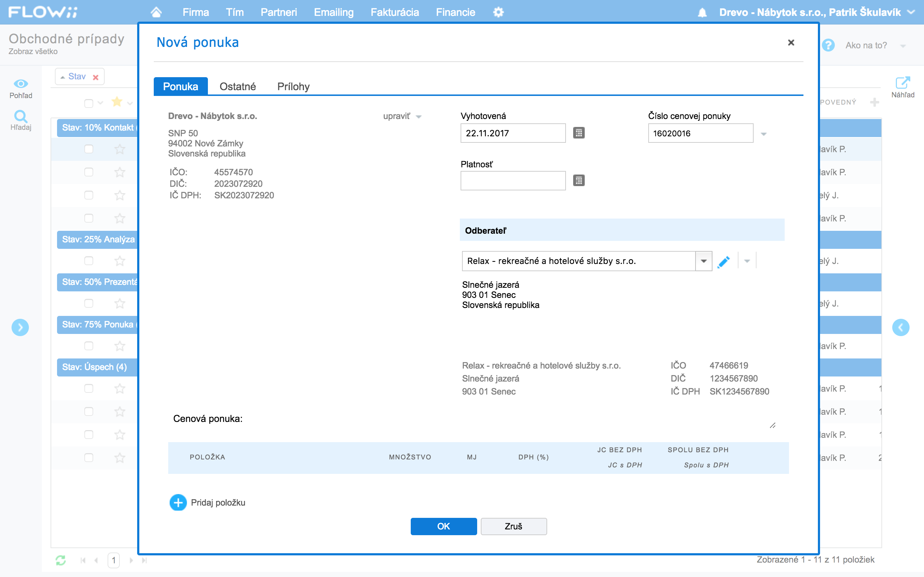The height and width of the screenshot is (577, 924).
Task: Click the pencil edit icon for Odberateľ
Action: coord(723,261)
